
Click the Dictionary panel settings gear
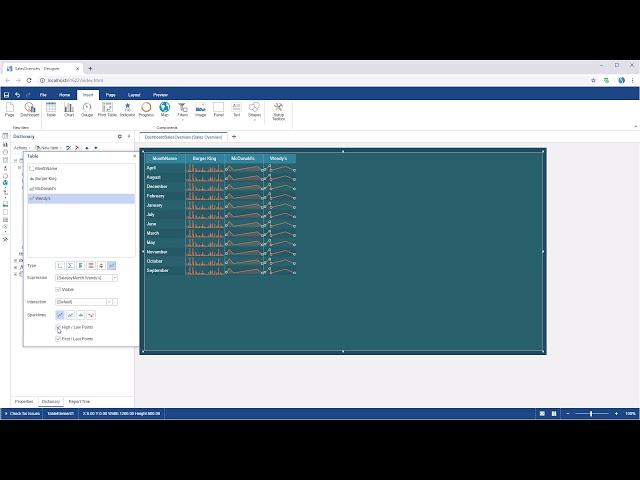click(120, 136)
